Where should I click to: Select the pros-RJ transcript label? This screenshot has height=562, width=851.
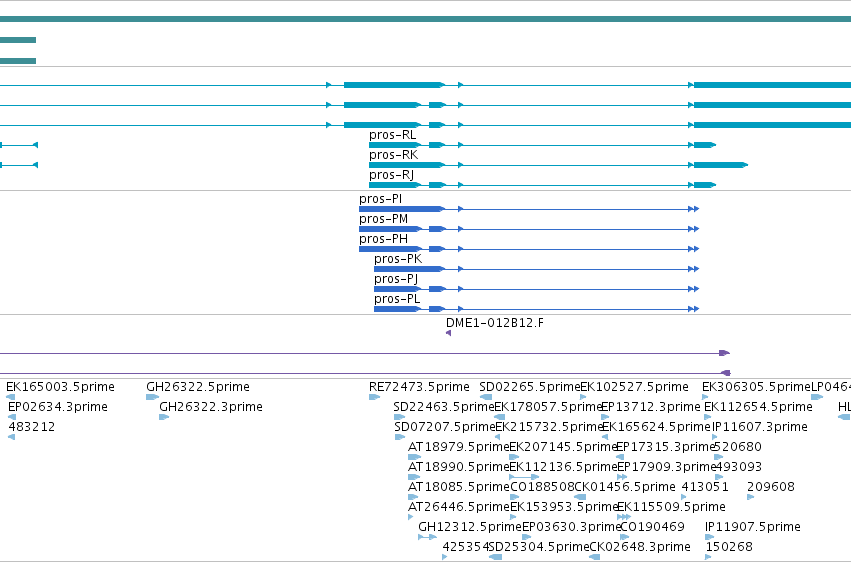click(x=391, y=175)
